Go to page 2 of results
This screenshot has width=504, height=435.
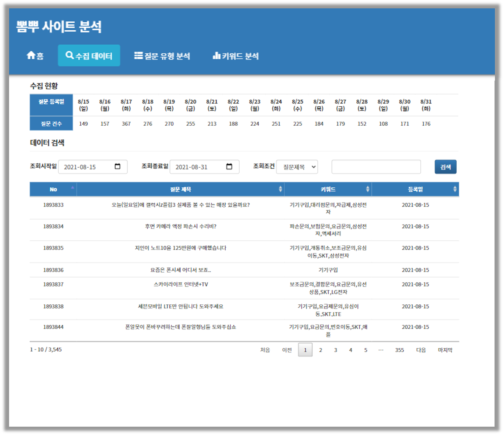(x=320, y=350)
